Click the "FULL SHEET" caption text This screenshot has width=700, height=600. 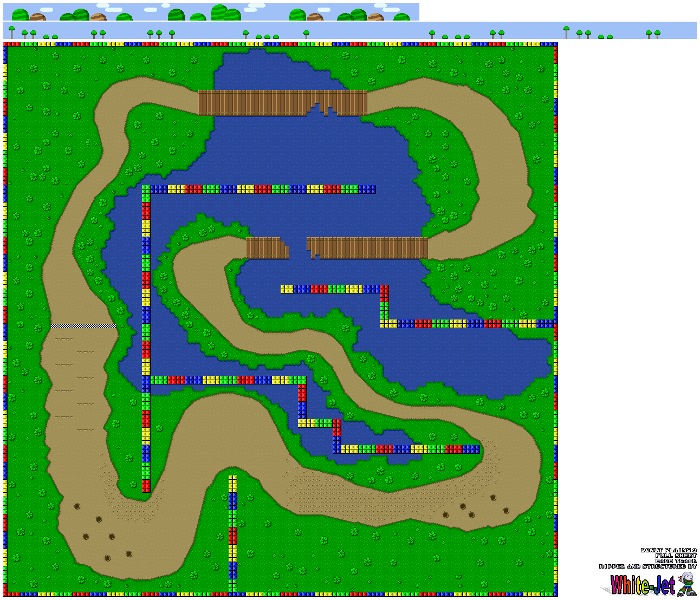point(676,556)
